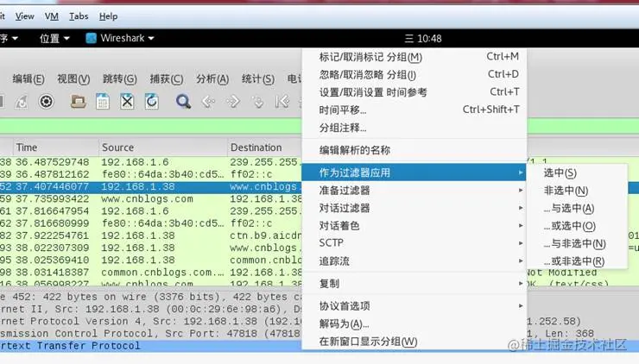Open capture options gear icon
Viewport: 639px width, 364px height.
coord(46,102)
